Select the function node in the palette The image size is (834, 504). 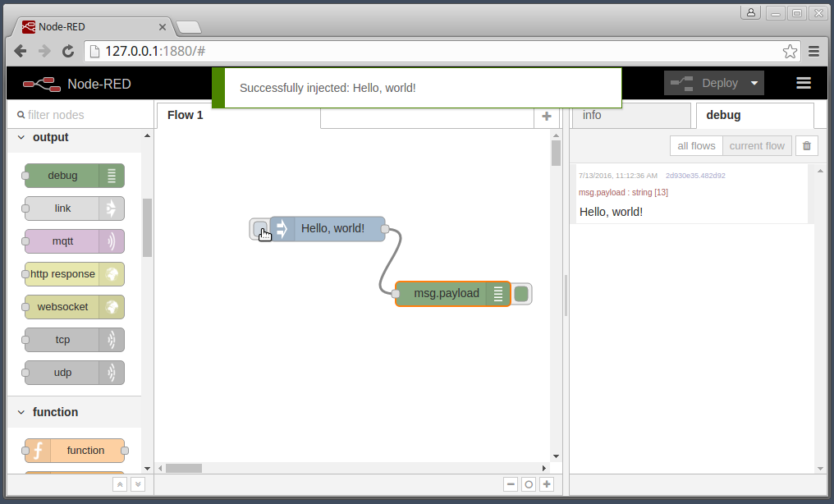[x=75, y=451]
